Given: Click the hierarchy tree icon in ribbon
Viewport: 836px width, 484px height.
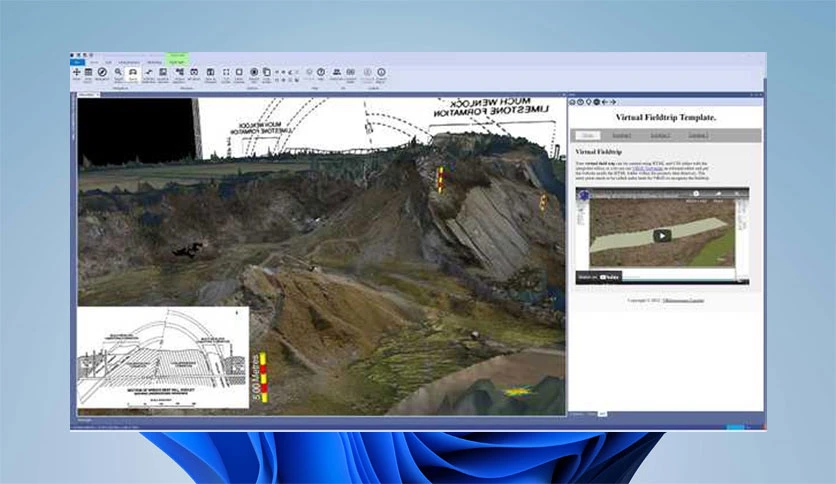Looking at the screenshot, I should [180, 72].
